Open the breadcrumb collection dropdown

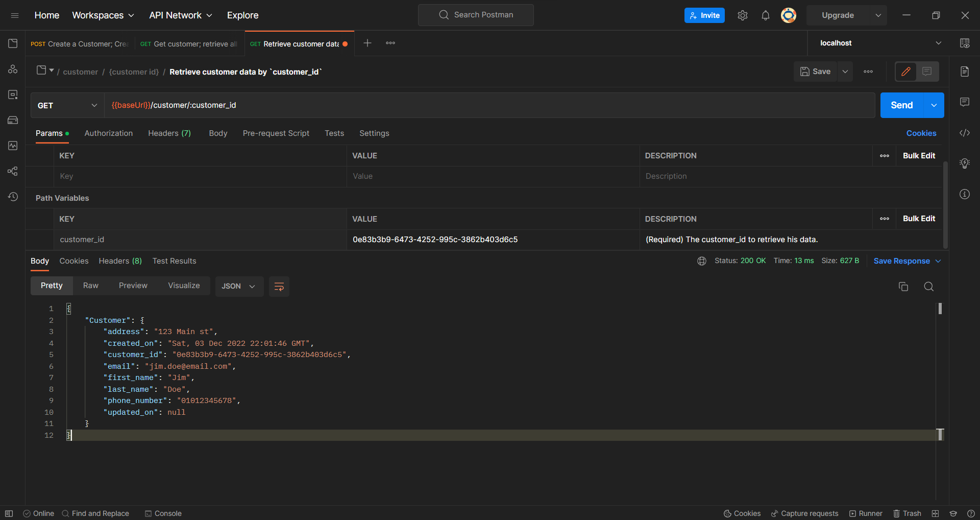(x=45, y=70)
